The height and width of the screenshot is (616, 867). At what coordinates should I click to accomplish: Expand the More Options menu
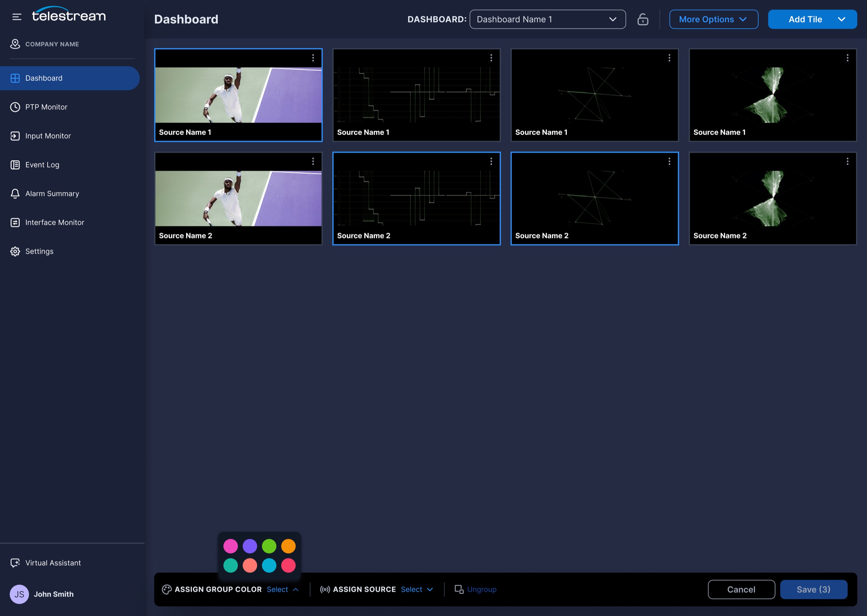click(713, 19)
